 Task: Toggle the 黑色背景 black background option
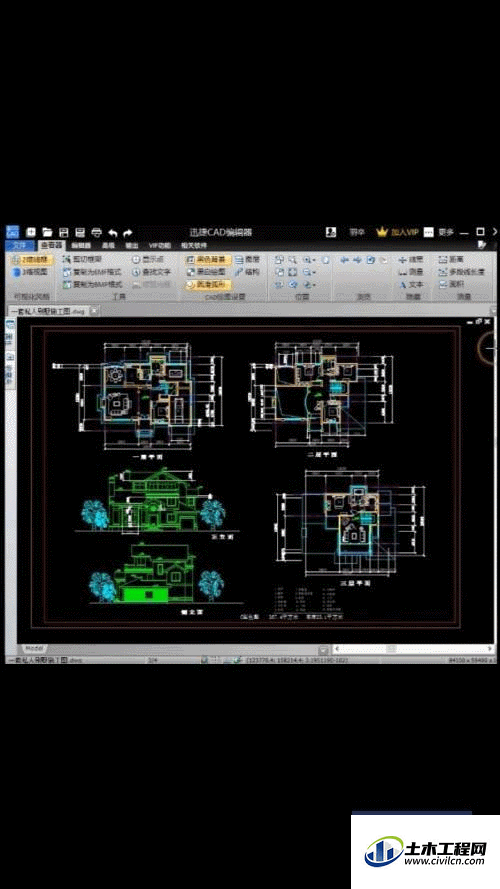tap(207, 260)
